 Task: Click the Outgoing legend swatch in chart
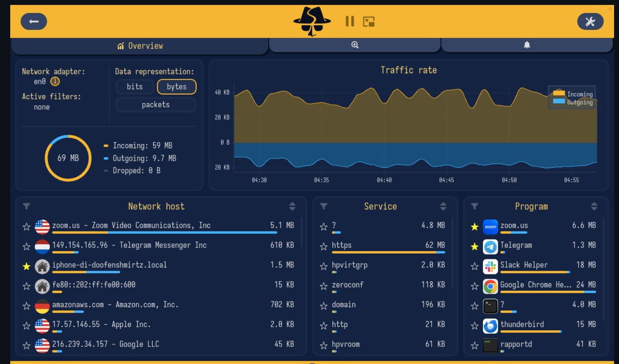pyautogui.click(x=559, y=102)
